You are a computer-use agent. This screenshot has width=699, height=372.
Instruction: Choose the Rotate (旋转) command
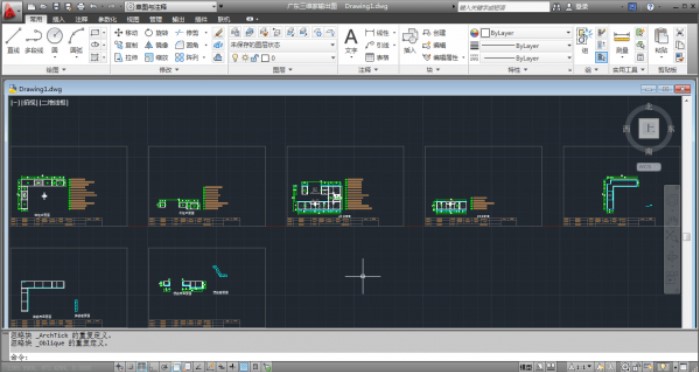(156, 33)
